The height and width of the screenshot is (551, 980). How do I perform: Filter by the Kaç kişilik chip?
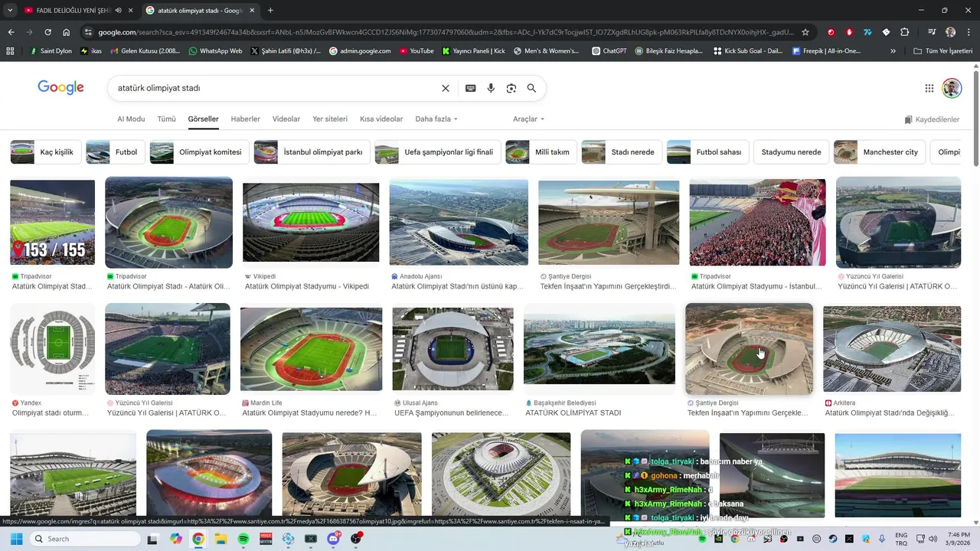pyautogui.click(x=45, y=152)
